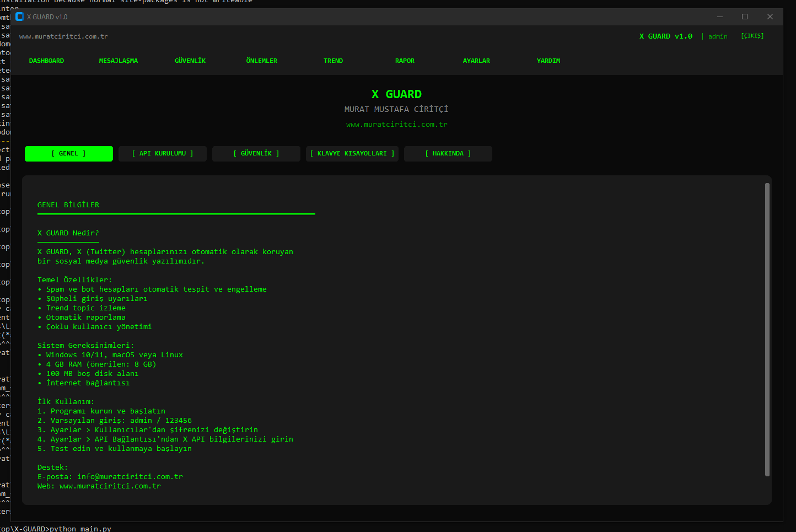
Task: Click YARDIM in the navigation bar
Action: pyautogui.click(x=548, y=61)
